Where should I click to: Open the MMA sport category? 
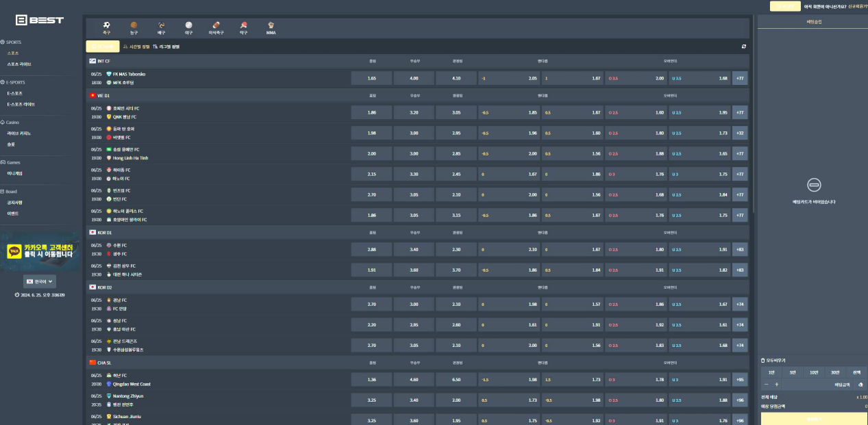(271, 27)
